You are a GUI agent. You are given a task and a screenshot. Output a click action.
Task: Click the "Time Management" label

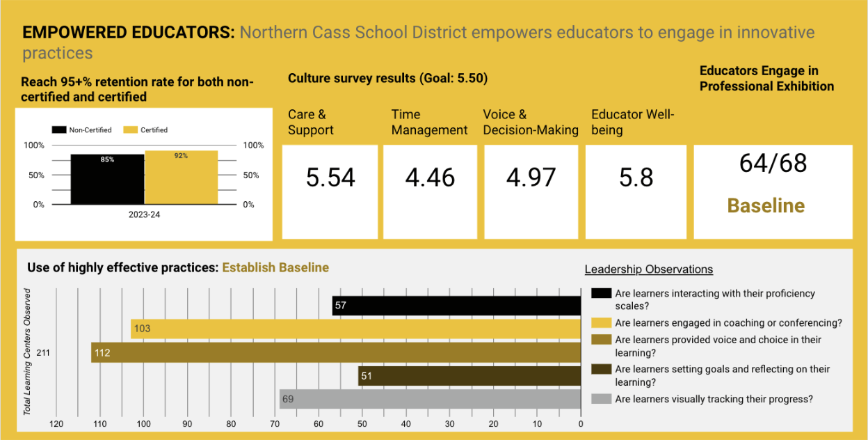(x=429, y=123)
